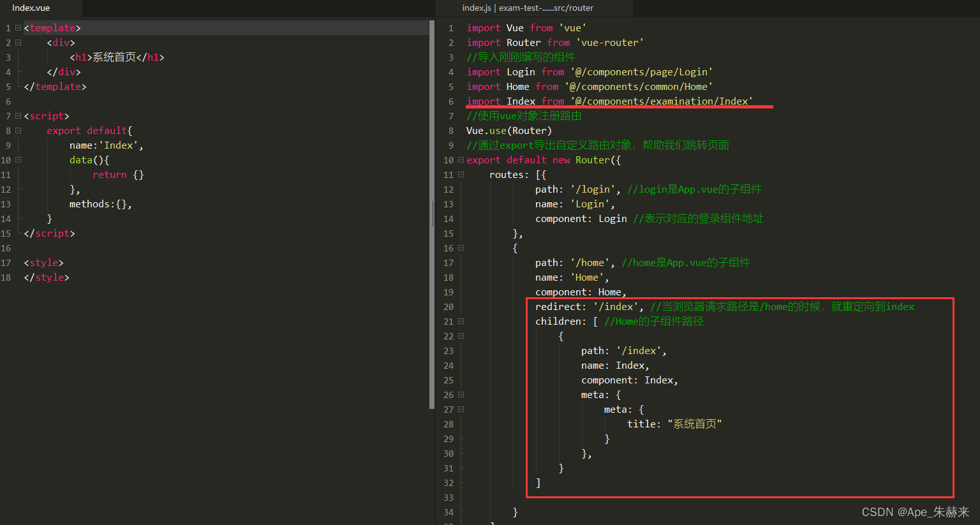The image size is (980, 525).
Task: Fold the inner meta block on line 27
Action: [461, 410]
